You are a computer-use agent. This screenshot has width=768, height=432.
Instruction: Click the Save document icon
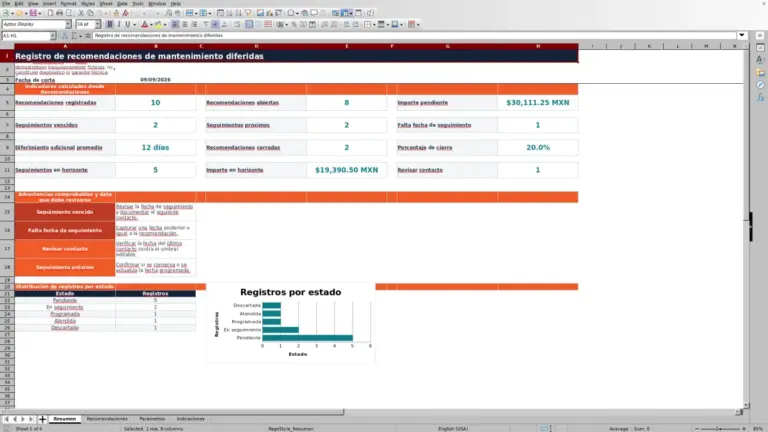click(33, 13)
